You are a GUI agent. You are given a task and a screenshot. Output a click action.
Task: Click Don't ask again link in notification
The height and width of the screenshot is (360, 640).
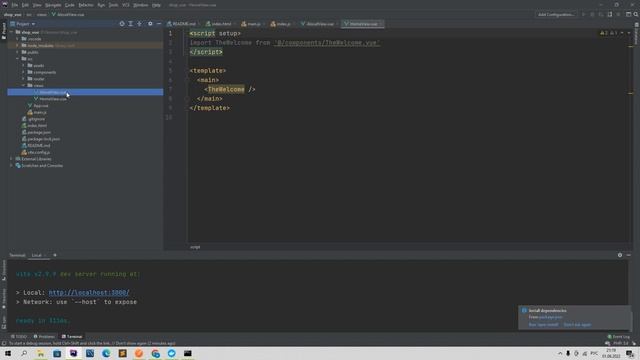(577, 325)
